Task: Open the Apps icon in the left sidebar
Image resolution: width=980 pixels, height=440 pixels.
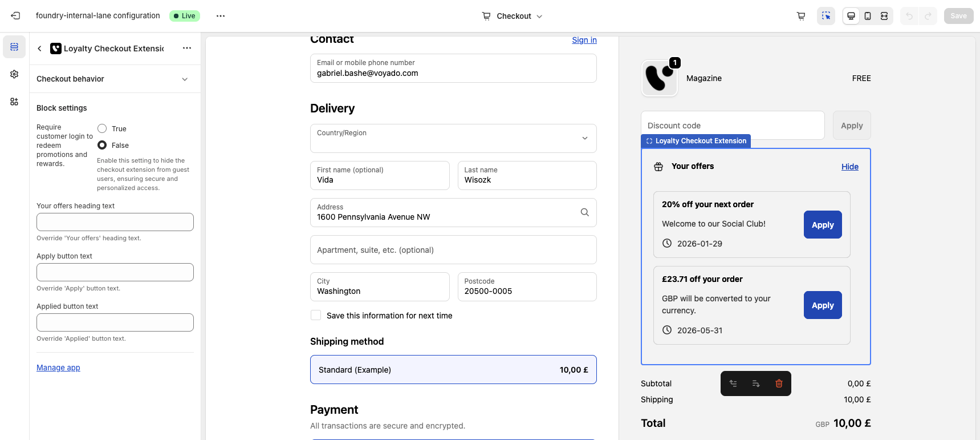Action: tap(14, 102)
